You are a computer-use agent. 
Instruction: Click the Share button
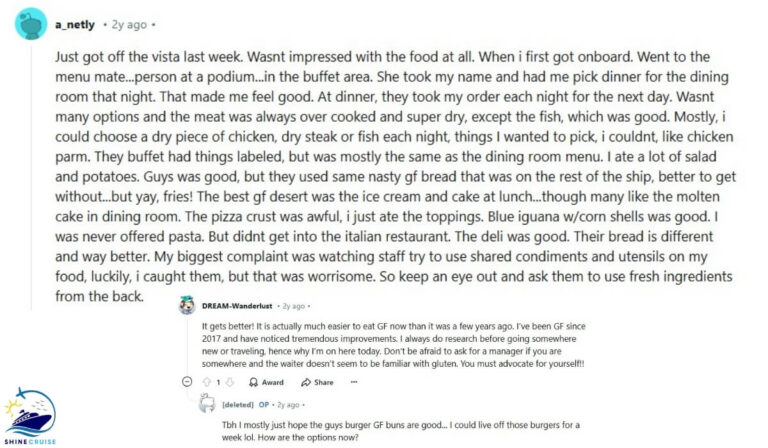point(317,382)
